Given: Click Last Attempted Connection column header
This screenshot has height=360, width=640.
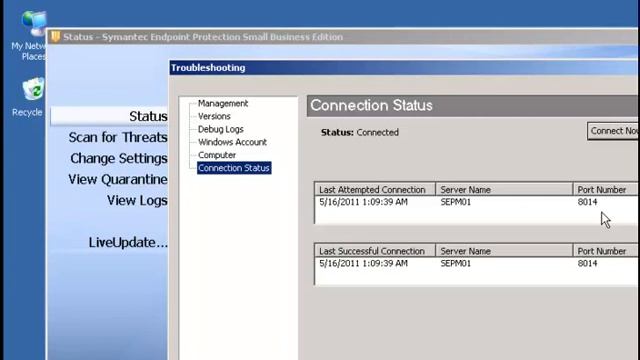Looking at the screenshot, I should 375,190.
